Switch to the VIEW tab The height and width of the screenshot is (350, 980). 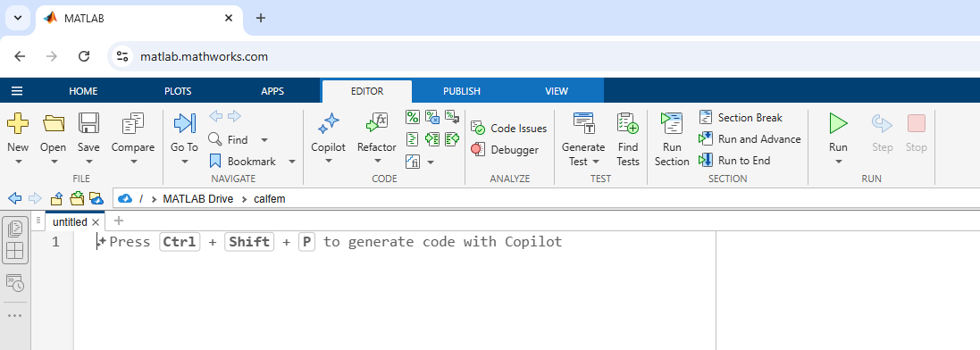pyautogui.click(x=557, y=91)
